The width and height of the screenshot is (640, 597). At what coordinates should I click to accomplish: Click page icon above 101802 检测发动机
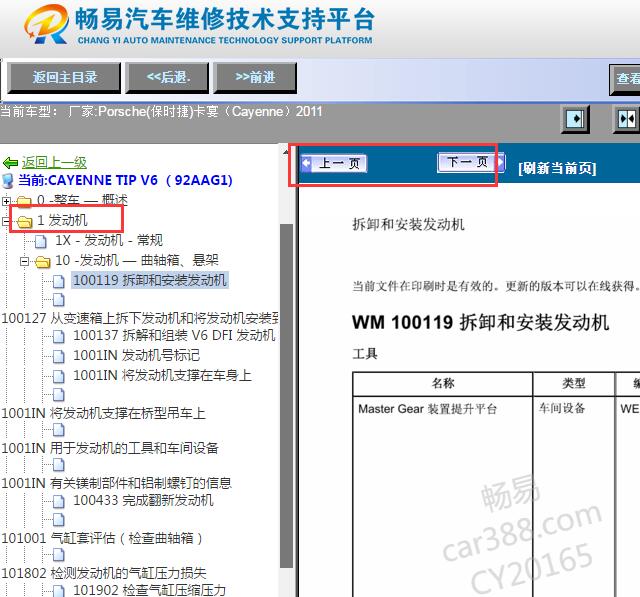pyautogui.click(x=59, y=555)
